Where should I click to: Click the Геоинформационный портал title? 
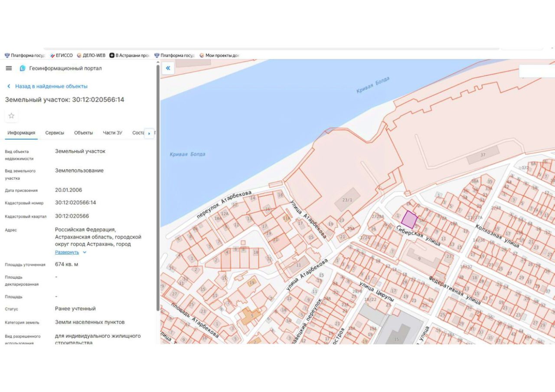[65, 69]
